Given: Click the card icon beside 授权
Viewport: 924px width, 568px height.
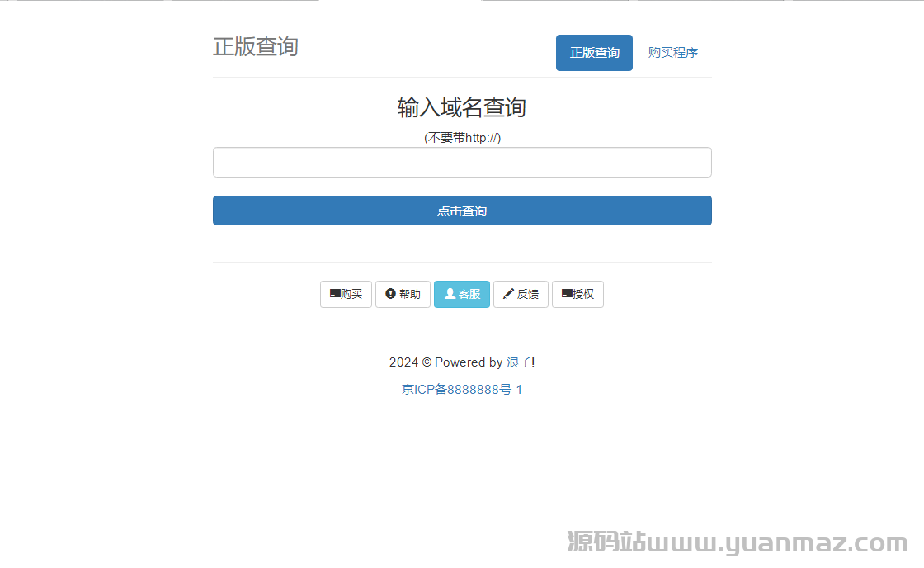Looking at the screenshot, I should (567, 294).
